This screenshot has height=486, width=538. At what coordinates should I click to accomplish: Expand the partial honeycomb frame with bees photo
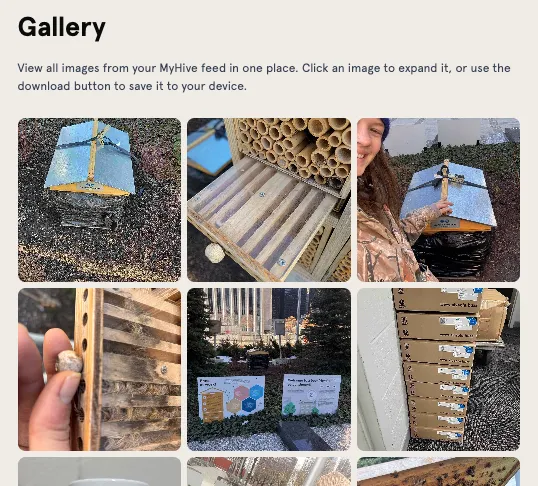click(x=438, y=472)
